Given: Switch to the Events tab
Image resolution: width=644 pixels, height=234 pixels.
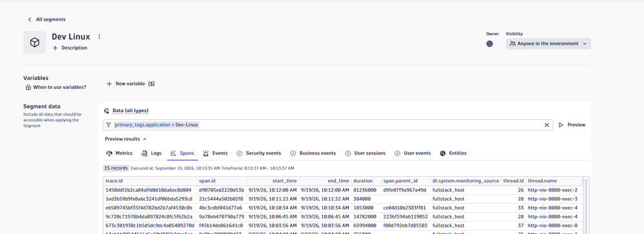Looking at the screenshot, I should (215, 153).
